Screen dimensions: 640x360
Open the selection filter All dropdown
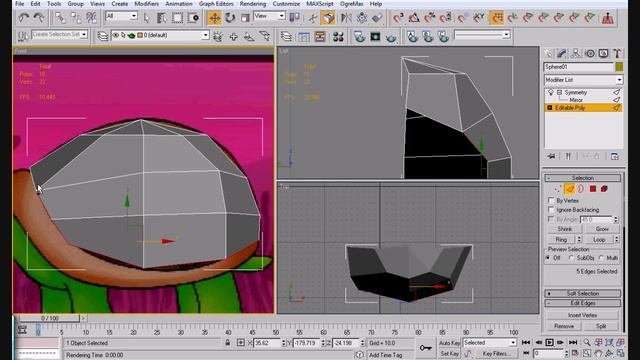(x=121, y=16)
